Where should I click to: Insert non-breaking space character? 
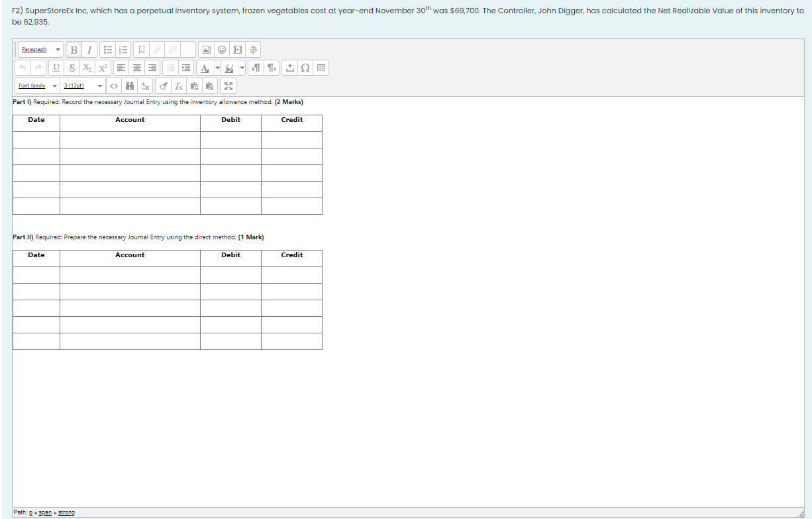[x=290, y=68]
